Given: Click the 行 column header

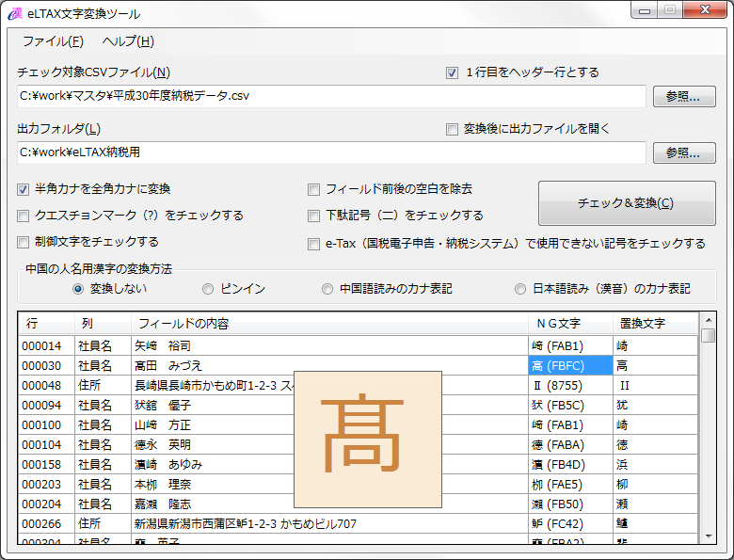Looking at the screenshot, I should coord(46,323).
